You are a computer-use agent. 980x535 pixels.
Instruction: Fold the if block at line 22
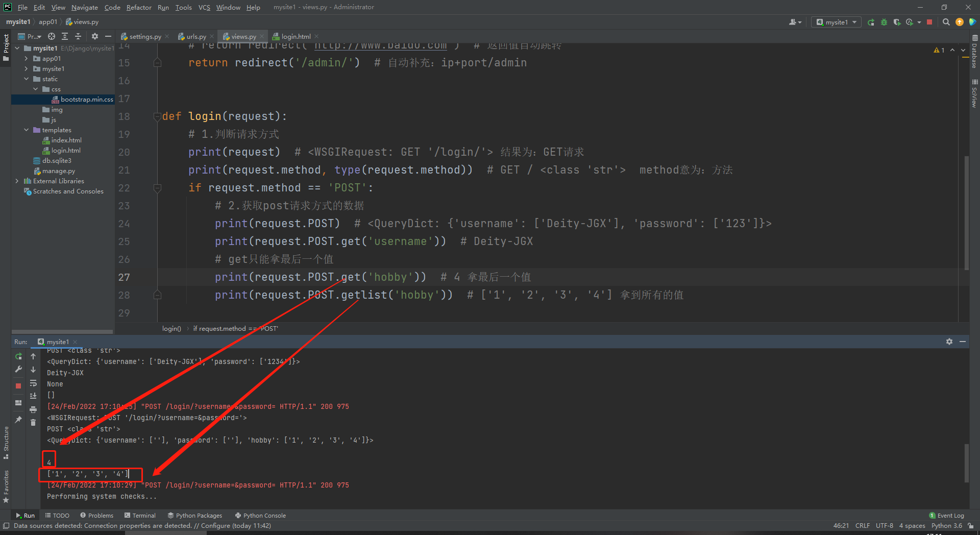coord(157,188)
